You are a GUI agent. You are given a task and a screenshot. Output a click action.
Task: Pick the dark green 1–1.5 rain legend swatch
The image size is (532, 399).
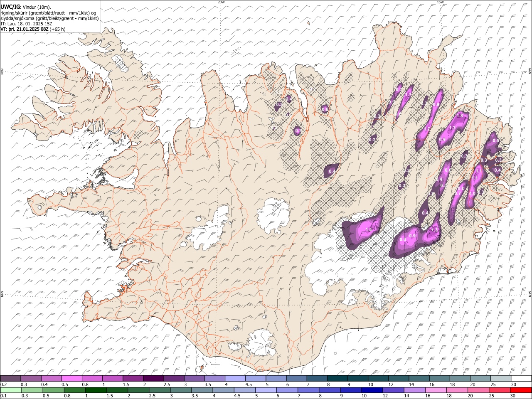96,390
